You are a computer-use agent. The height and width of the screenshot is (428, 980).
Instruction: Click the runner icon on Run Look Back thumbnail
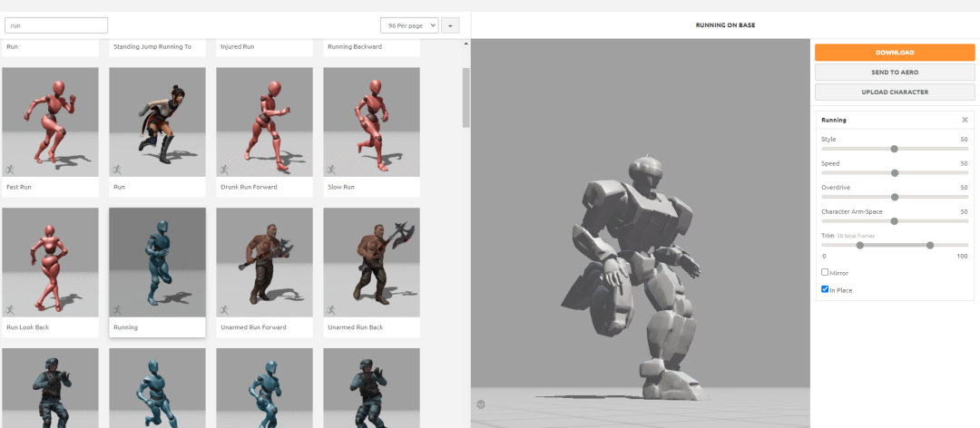click(11, 310)
